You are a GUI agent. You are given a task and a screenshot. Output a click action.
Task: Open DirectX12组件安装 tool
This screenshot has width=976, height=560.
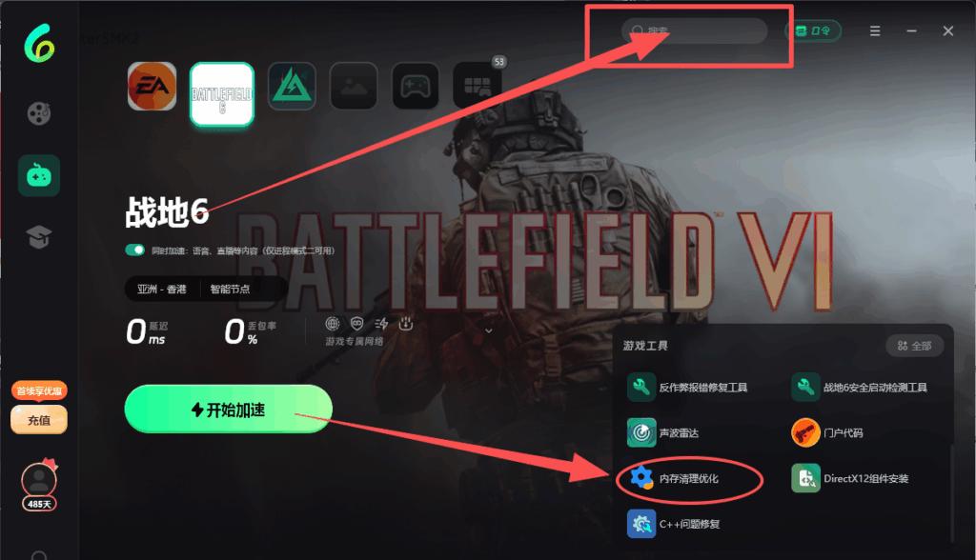tap(850, 478)
